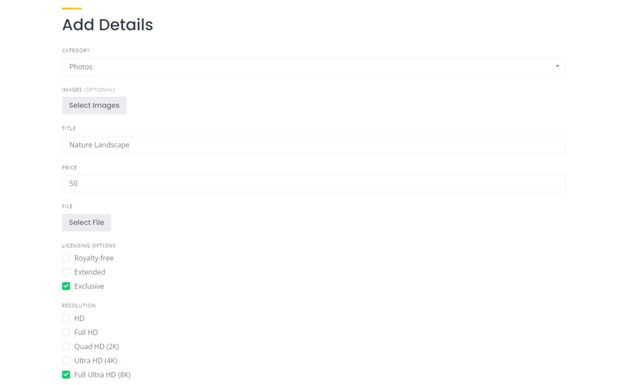Enable the Extended licensing checkbox
The image size is (628, 385).
coord(66,272)
